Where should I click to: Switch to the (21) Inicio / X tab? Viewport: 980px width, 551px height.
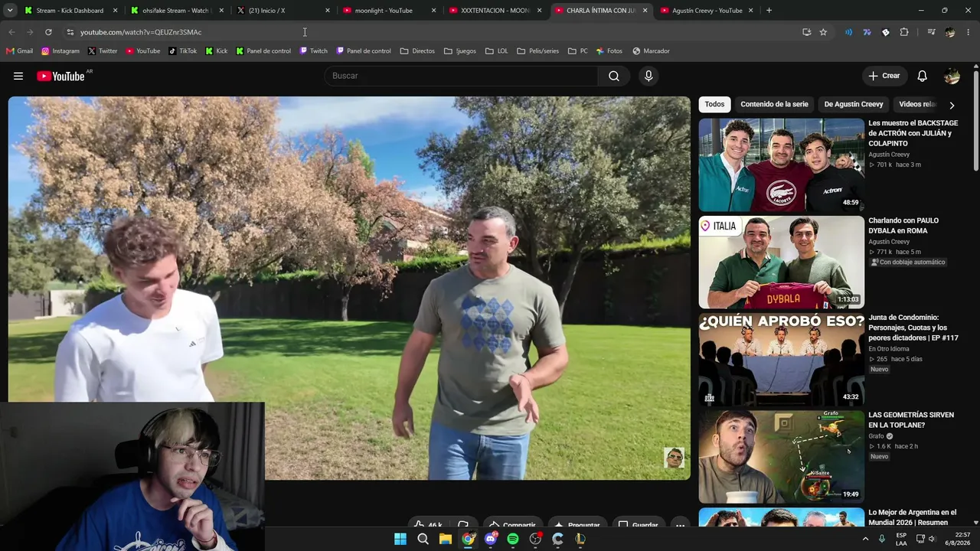pyautogui.click(x=283, y=11)
